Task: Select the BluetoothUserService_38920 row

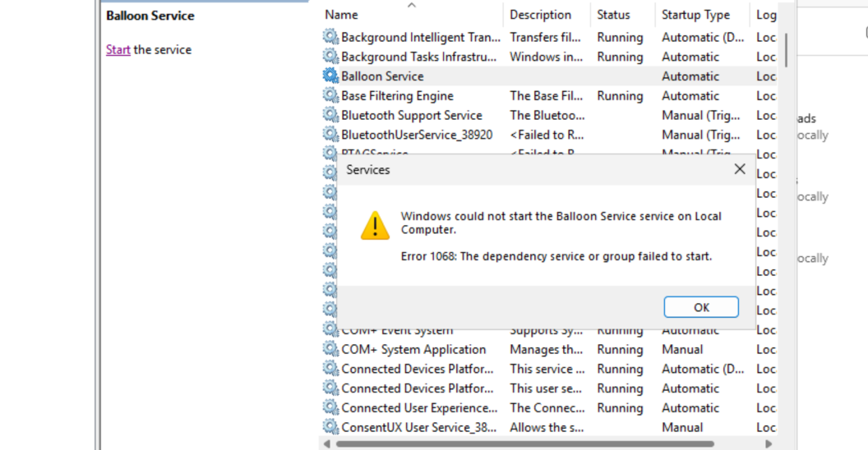Action: (x=417, y=135)
